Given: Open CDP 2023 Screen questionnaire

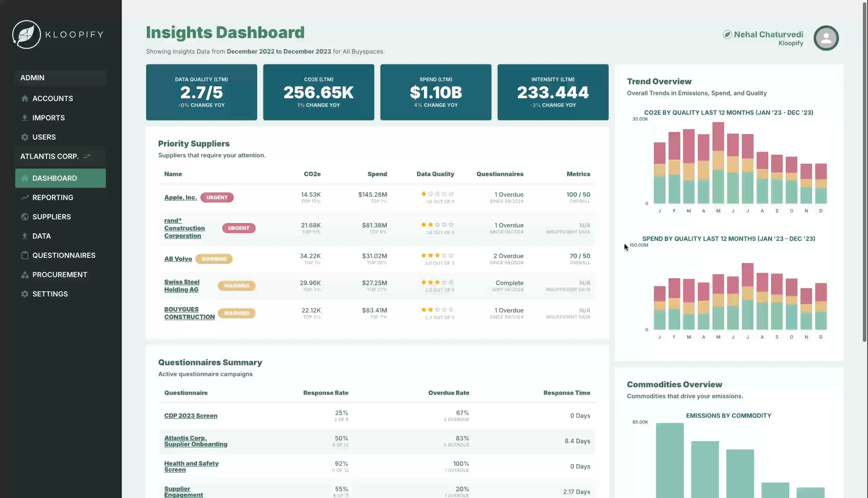Looking at the screenshot, I should tap(191, 416).
